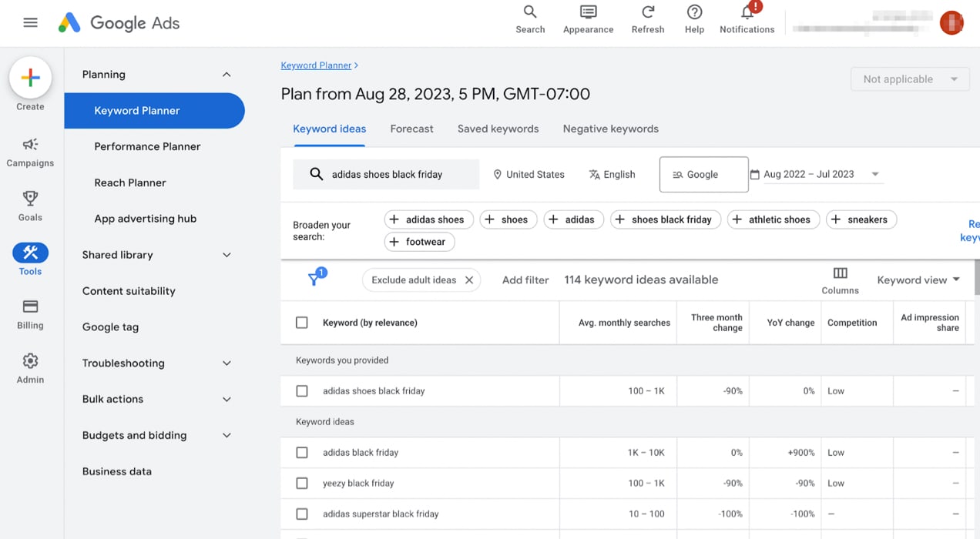This screenshot has width=980, height=539.
Task: Sort by Competition column header
Action: point(852,323)
